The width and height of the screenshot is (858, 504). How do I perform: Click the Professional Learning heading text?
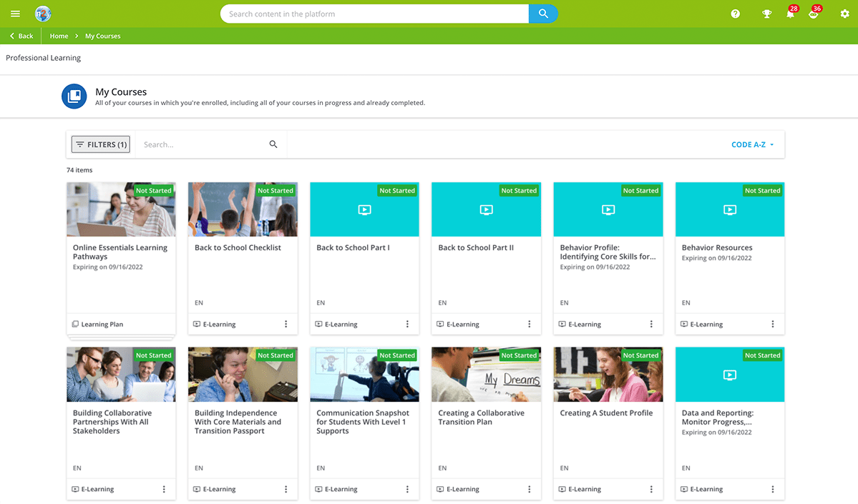[43, 58]
